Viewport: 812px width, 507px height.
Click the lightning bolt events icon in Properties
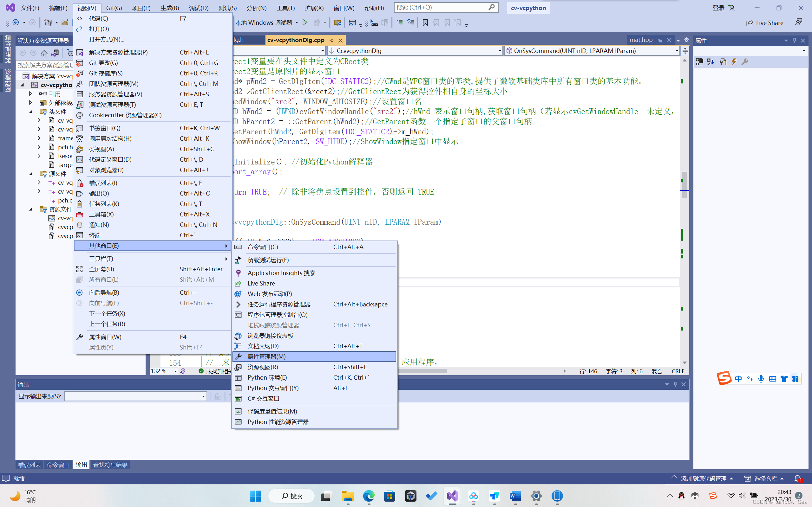(x=734, y=62)
